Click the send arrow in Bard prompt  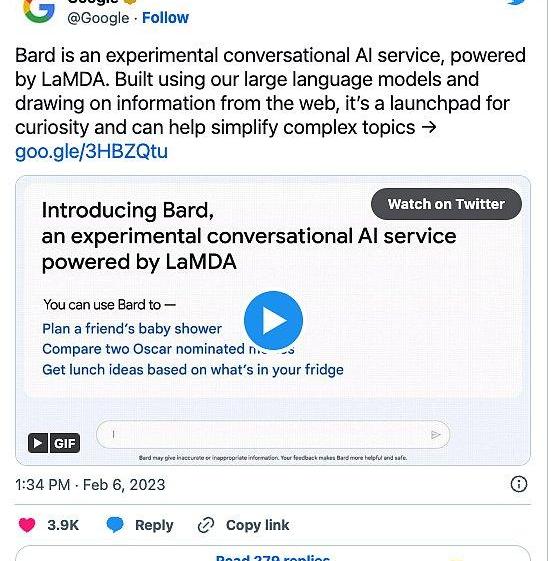point(435,435)
